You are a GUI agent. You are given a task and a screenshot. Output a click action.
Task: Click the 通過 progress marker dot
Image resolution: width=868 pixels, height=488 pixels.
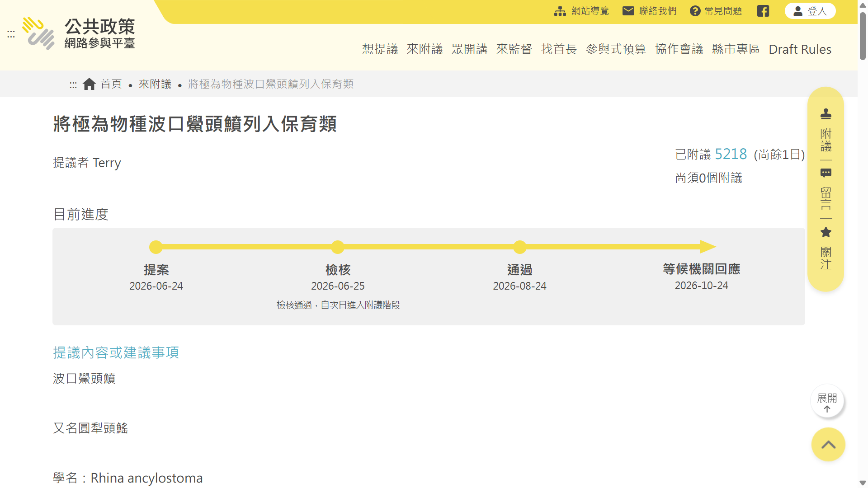pos(520,247)
